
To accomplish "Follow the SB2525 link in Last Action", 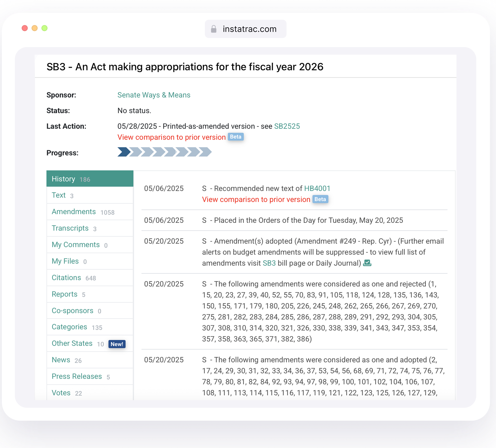I will (x=287, y=126).
